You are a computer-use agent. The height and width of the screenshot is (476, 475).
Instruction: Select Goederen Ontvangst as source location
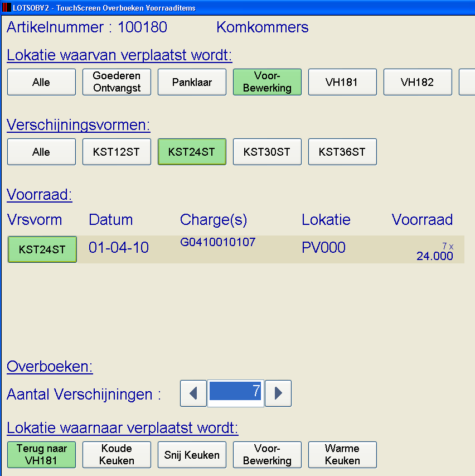tap(117, 82)
